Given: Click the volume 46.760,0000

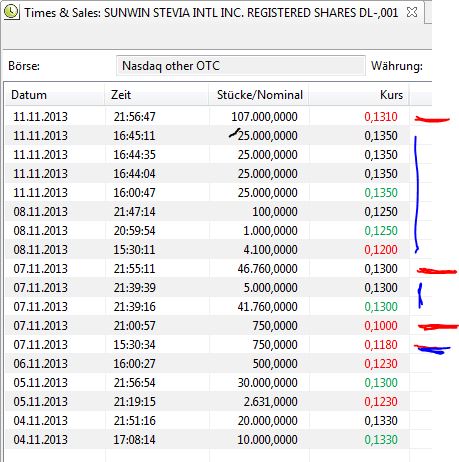Looking at the screenshot, I should (268, 269).
